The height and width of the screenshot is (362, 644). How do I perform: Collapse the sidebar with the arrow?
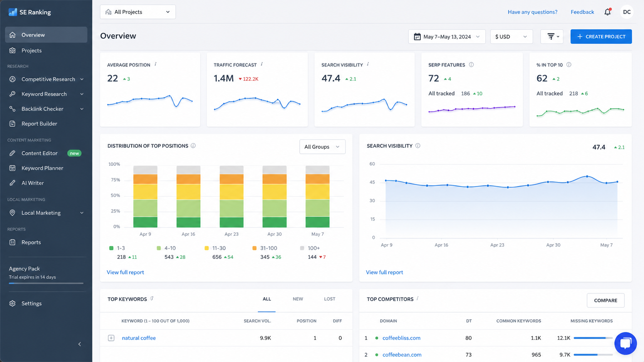click(x=80, y=344)
